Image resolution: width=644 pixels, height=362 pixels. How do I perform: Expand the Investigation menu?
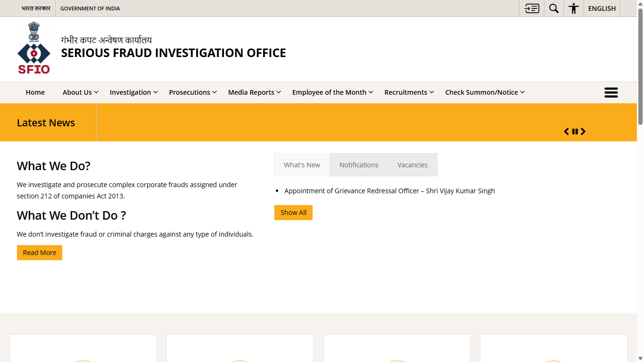tap(134, 92)
